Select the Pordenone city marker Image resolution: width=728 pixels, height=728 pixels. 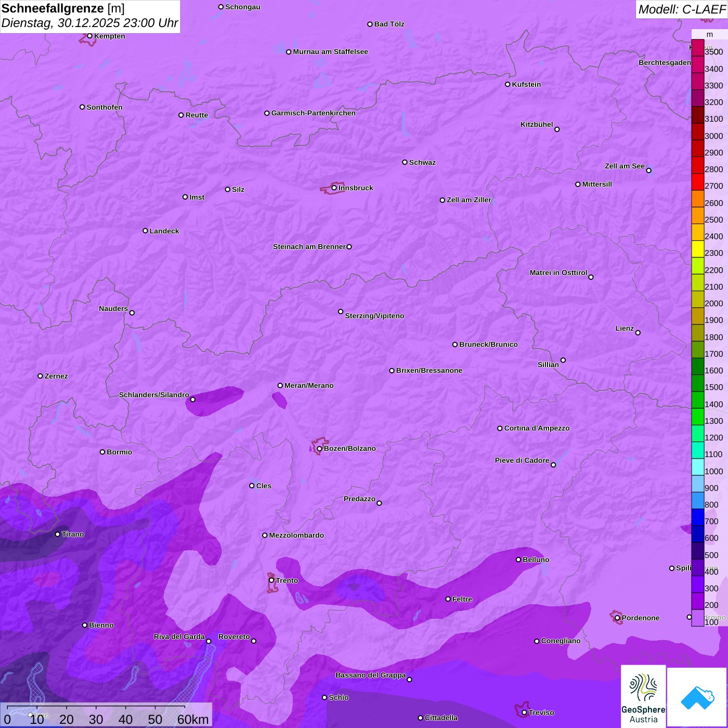pos(618,618)
